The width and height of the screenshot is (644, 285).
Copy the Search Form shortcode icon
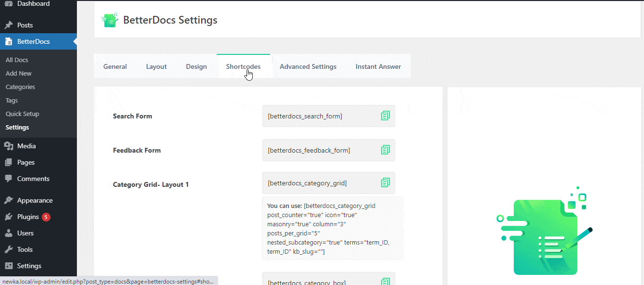click(385, 116)
